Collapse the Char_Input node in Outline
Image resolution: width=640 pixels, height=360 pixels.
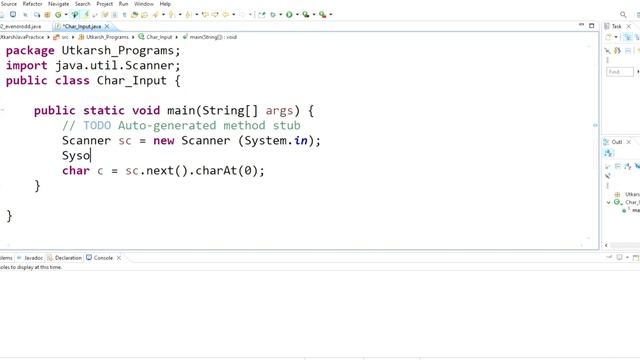[608, 202]
